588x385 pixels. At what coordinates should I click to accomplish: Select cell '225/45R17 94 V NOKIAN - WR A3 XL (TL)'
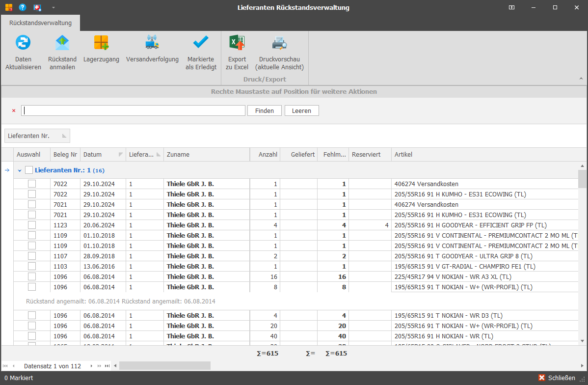pos(484,276)
